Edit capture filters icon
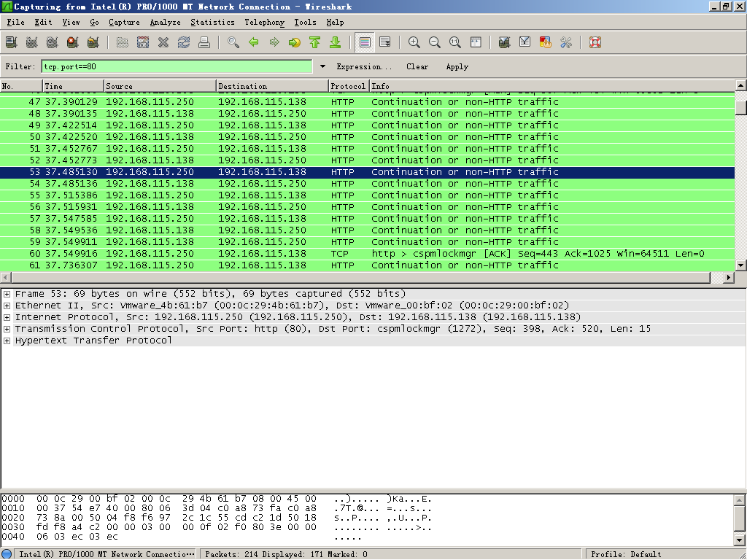 click(505, 42)
